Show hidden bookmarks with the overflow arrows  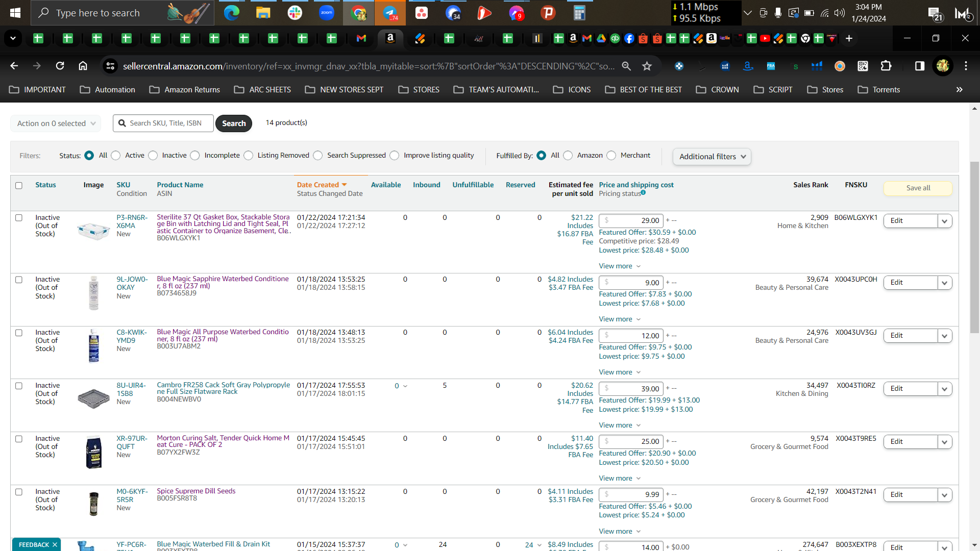tap(959, 89)
